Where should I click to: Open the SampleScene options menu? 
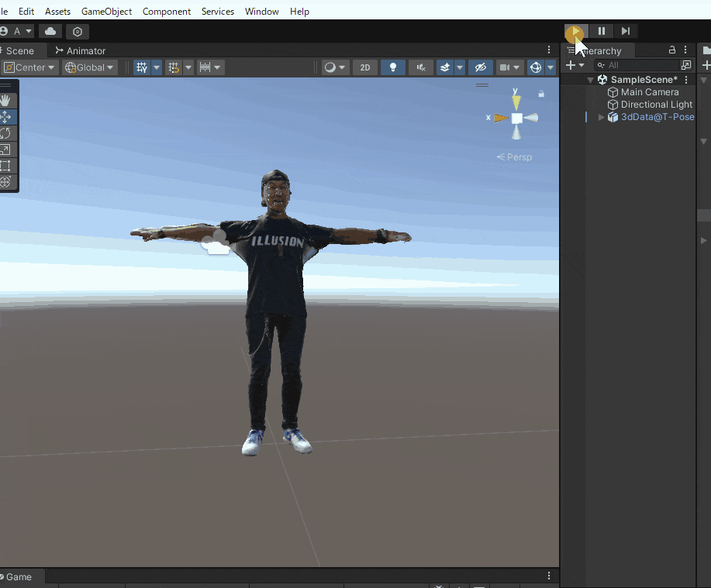(x=686, y=80)
